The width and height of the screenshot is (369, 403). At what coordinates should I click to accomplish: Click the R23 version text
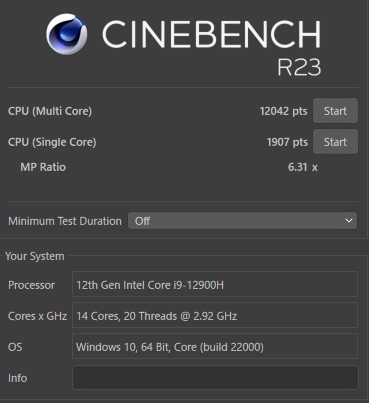[299, 67]
